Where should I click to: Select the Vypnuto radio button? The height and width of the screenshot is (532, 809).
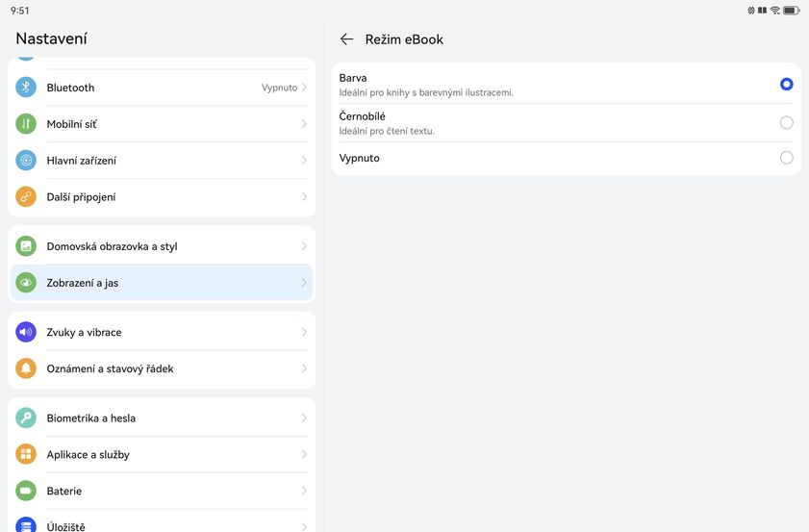tap(786, 158)
